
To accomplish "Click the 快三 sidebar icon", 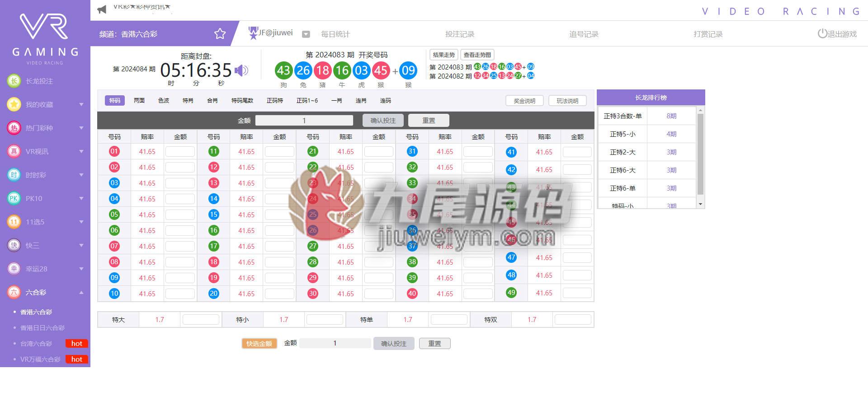I will pos(14,245).
